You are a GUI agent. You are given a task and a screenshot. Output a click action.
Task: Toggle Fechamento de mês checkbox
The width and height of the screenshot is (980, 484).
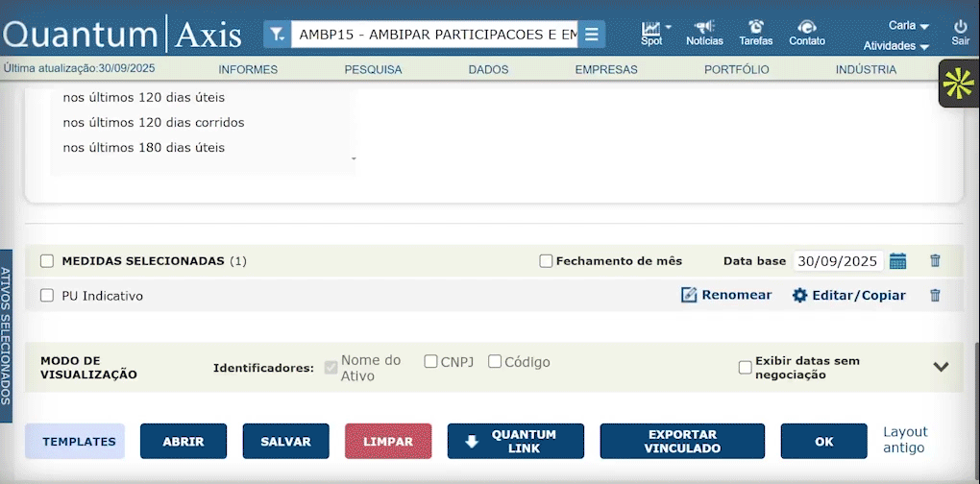pos(546,261)
